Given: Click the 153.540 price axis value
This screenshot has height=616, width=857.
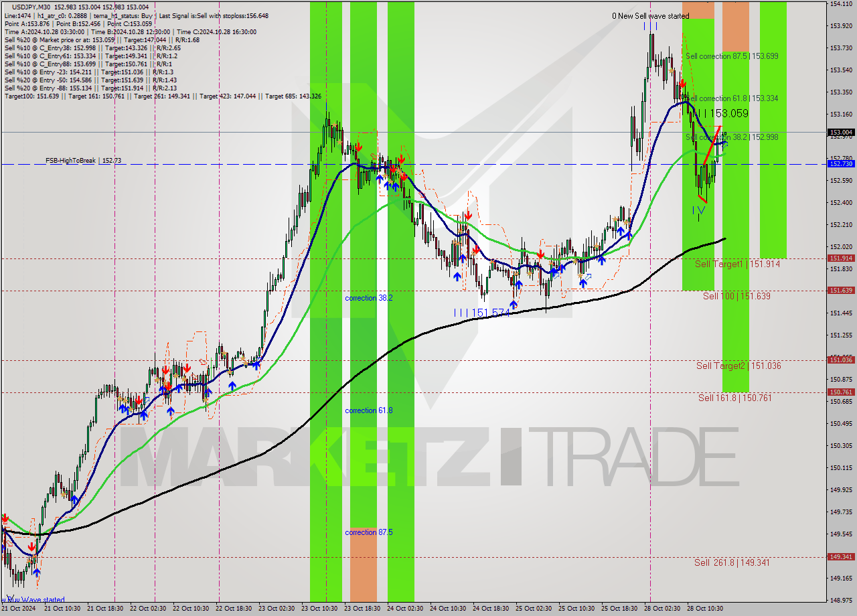Looking at the screenshot, I should click(842, 70).
